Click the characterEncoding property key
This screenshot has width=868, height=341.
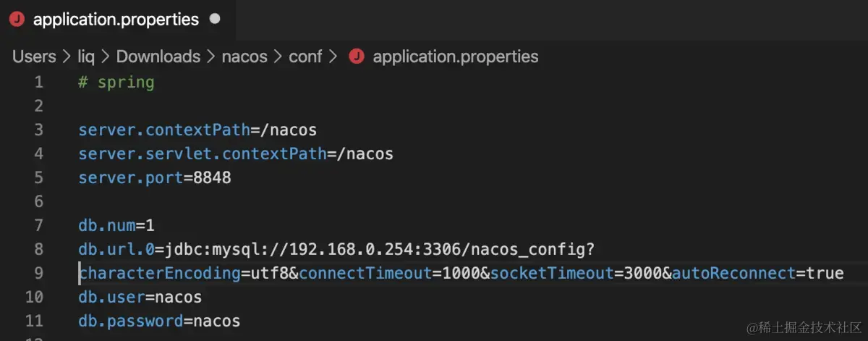[x=160, y=274]
